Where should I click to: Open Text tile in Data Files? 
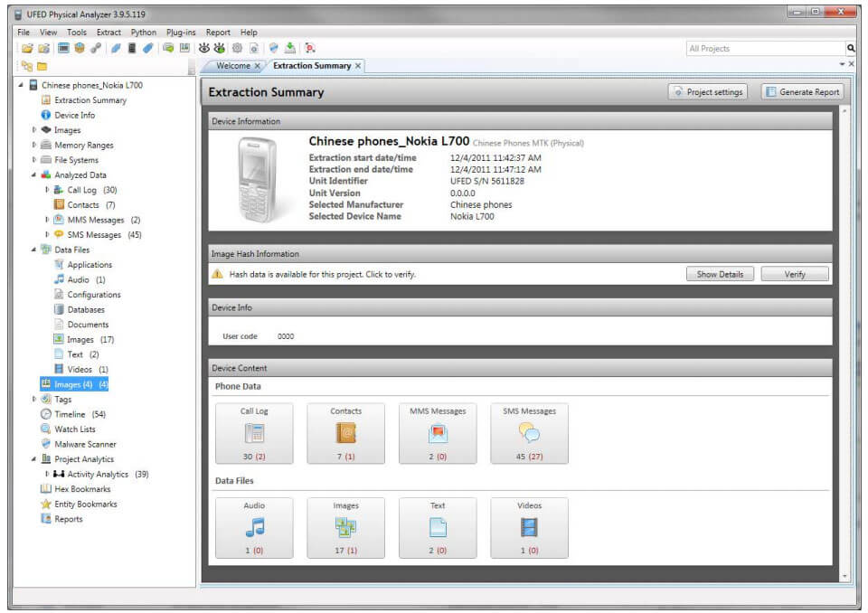(x=438, y=528)
